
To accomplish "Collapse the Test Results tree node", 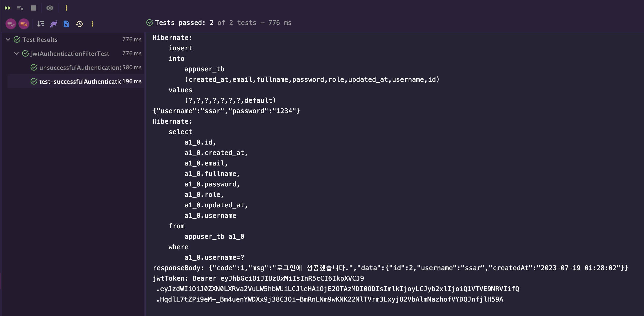I will [x=8, y=39].
